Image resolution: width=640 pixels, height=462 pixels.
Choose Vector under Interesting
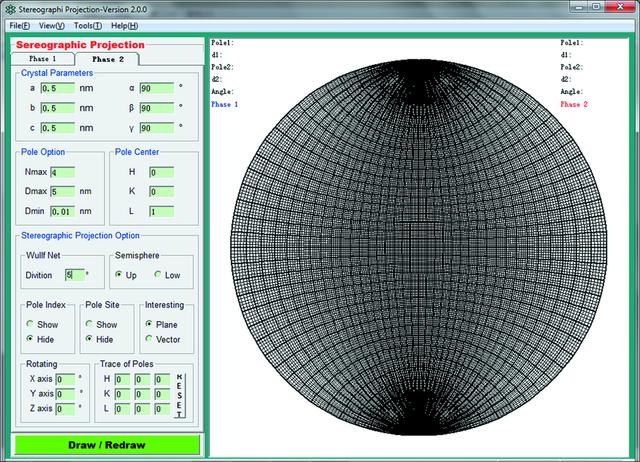pos(163,339)
